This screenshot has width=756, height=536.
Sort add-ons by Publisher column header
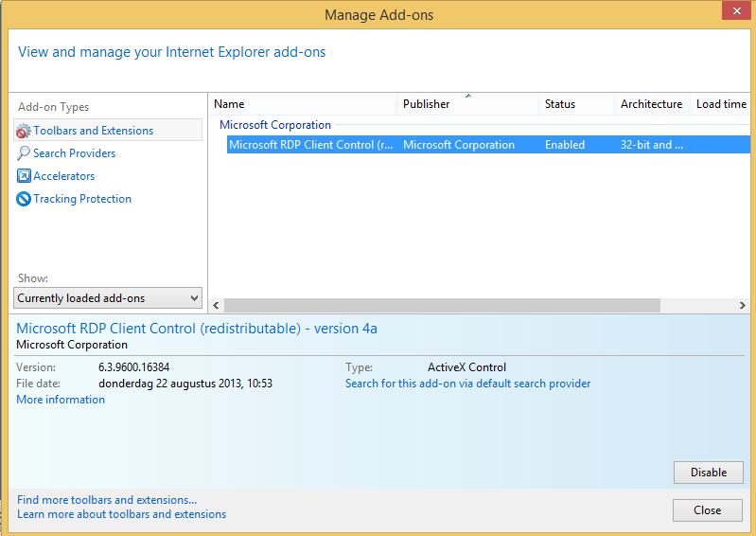(x=467, y=104)
